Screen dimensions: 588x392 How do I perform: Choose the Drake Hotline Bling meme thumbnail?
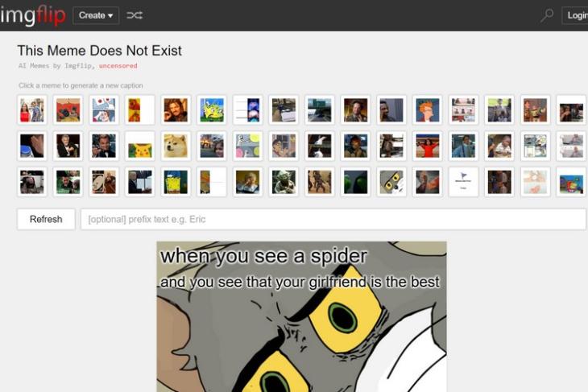click(140, 109)
